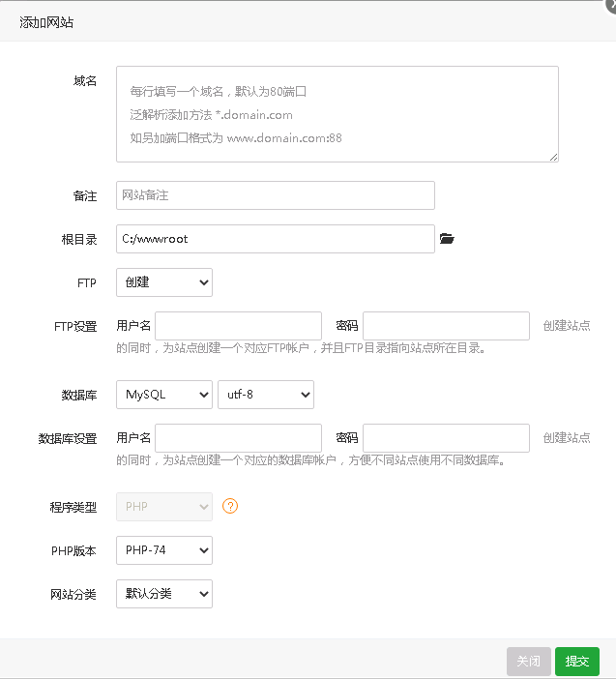The height and width of the screenshot is (679, 616).
Task: Click the FTP帐户 description hint text
Action: pyautogui.click(x=301, y=348)
